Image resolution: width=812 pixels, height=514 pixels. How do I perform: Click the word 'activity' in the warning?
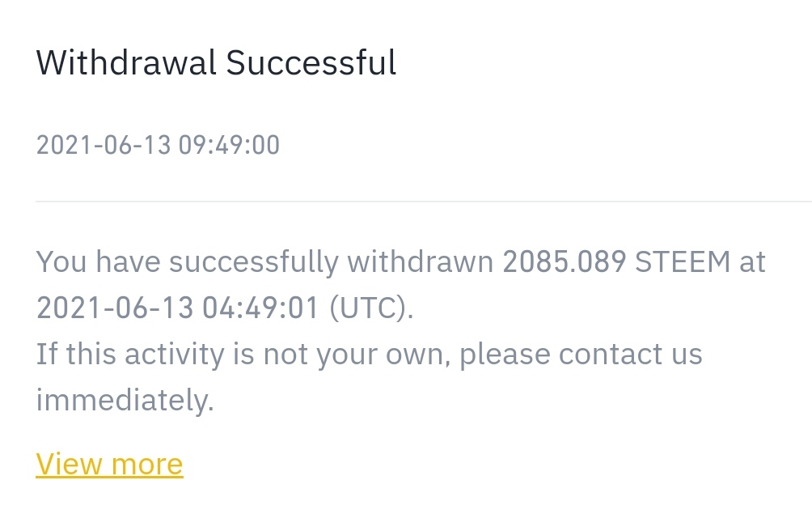[x=175, y=355]
